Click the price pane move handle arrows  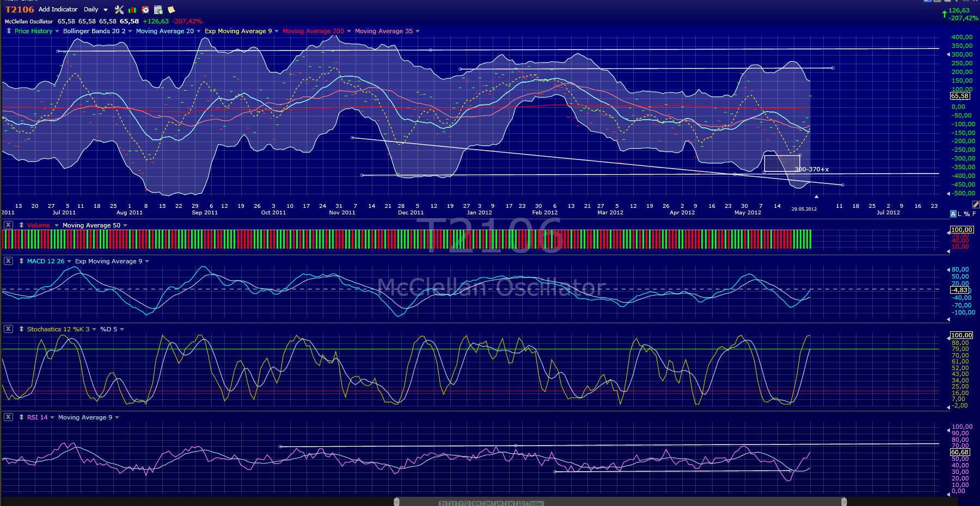click(9, 31)
